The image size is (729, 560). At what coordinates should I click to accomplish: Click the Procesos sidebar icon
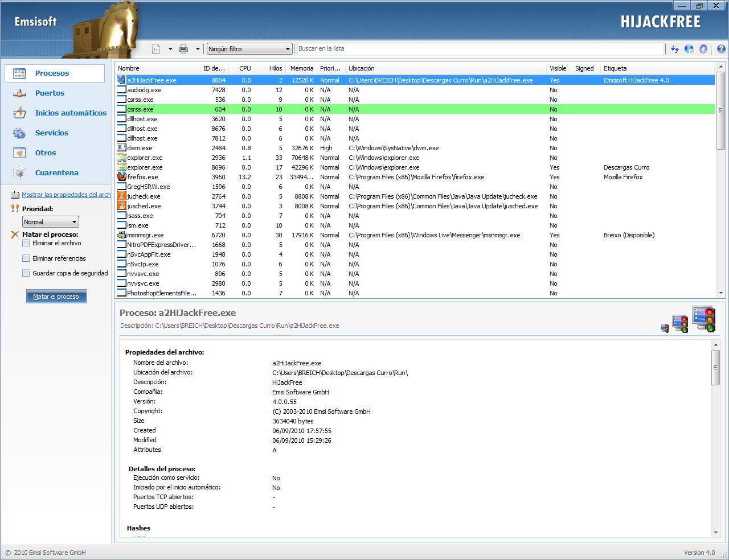[19, 73]
